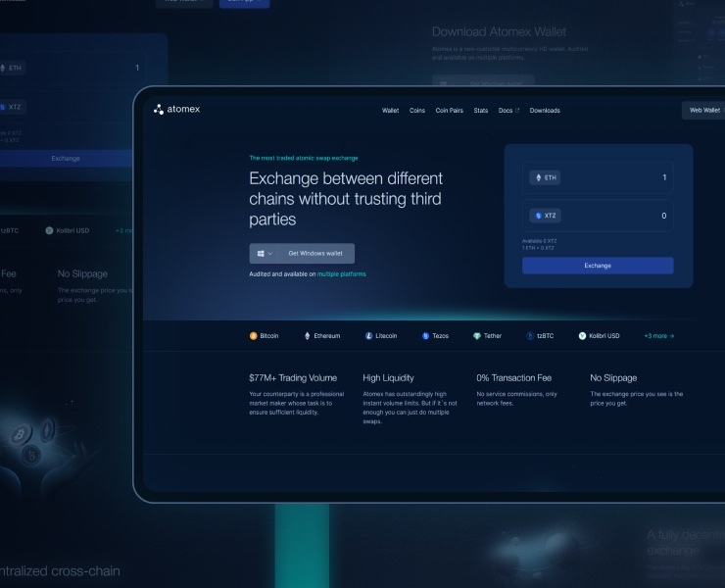This screenshot has width=725, height=588.
Task: Select the Tezos coin label
Action: tap(441, 336)
